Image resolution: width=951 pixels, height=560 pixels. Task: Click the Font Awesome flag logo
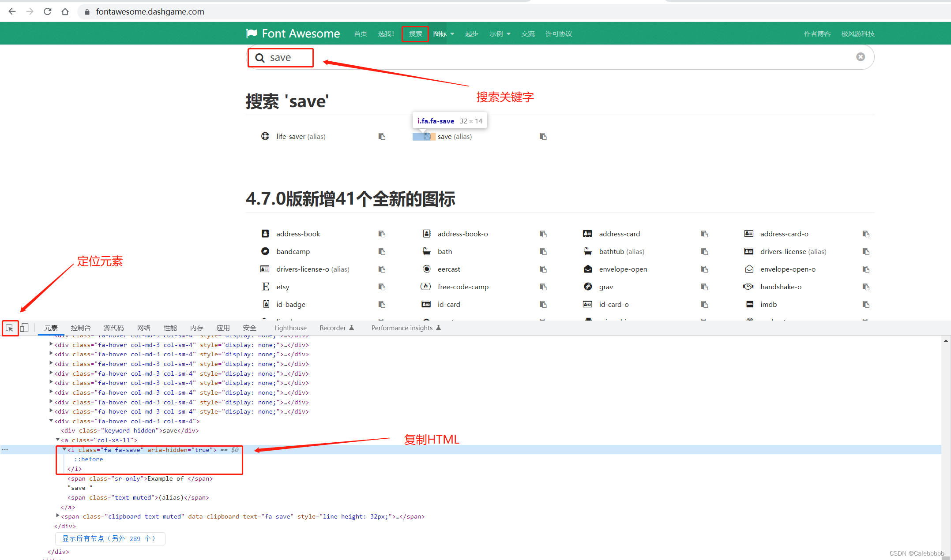[x=252, y=34]
